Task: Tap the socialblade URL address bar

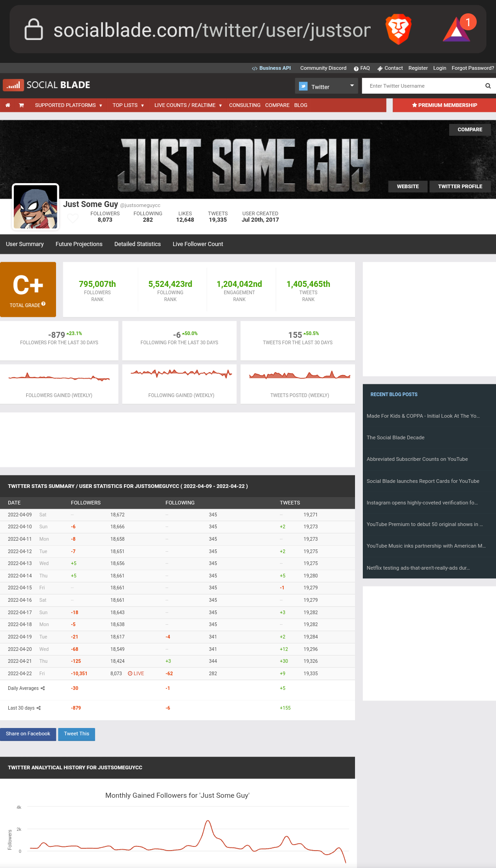Action: pyautogui.click(x=212, y=30)
